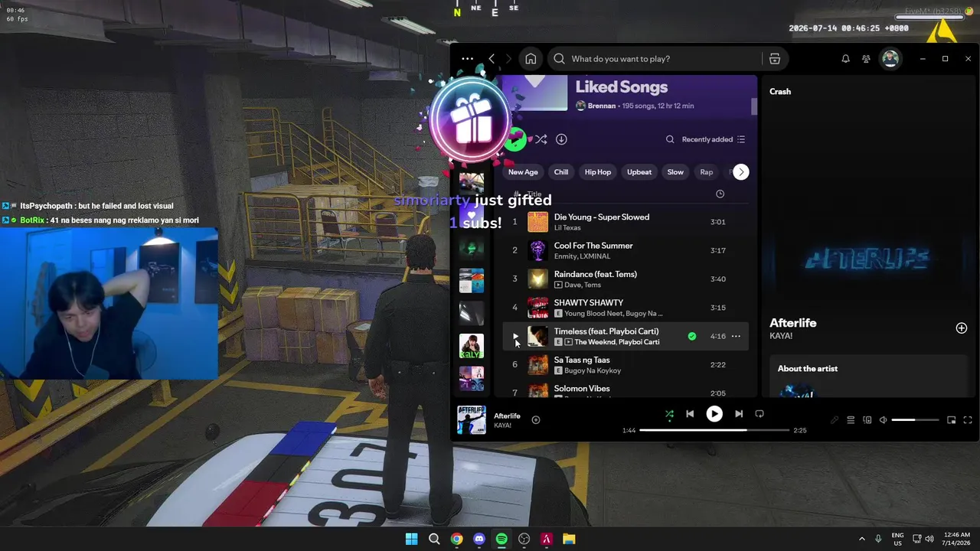Open Windows taskbar Search
The width and height of the screenshot is (980, 551).
pyautogui.click(x=434, y=539)
